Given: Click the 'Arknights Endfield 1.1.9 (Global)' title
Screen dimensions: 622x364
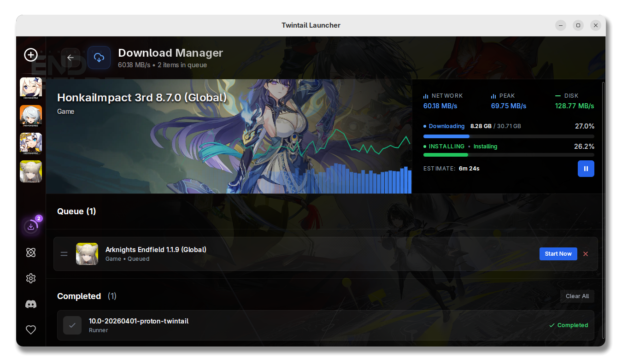Looking at the screenshot, I should point(156,250).
